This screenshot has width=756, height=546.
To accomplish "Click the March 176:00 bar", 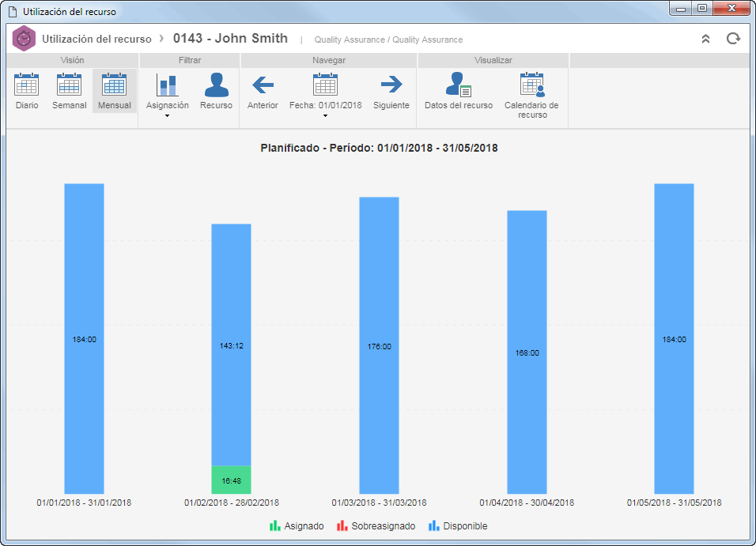I will (379, 345).
